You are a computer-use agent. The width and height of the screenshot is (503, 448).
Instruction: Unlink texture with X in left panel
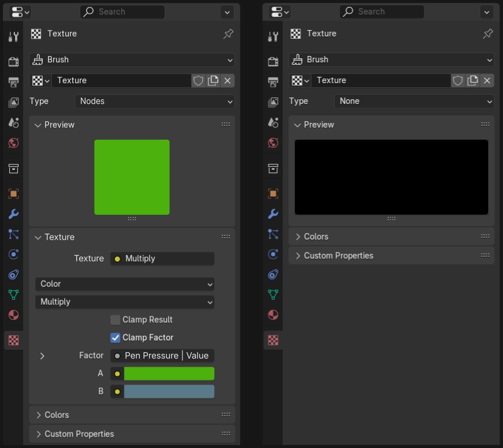point(228,80)
